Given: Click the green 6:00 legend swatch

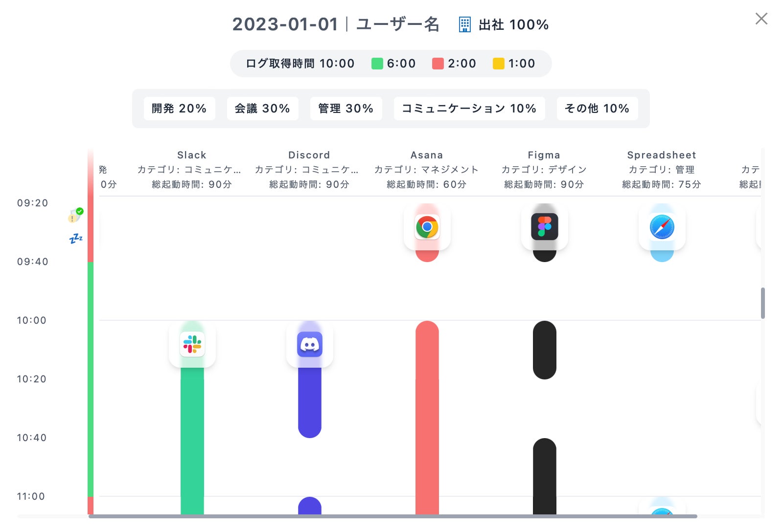Looking at the screenshot, I should 377,64.
